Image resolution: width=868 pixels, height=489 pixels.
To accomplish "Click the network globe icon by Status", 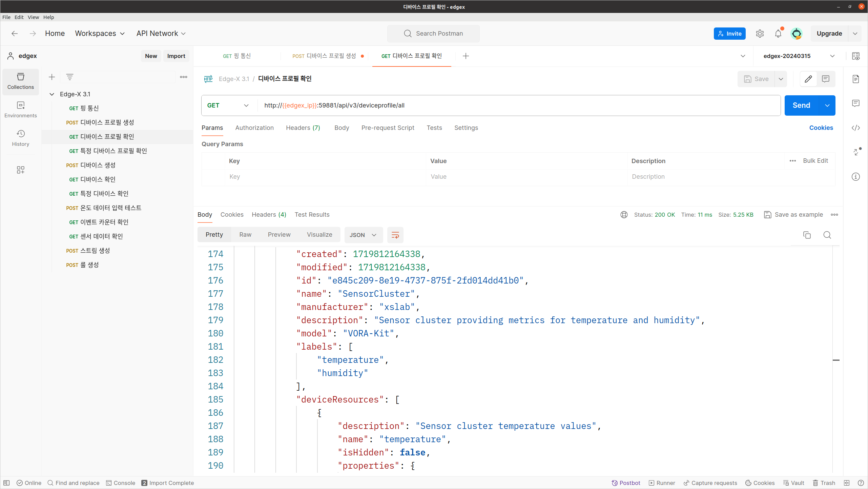I will (x=624, y=215).
